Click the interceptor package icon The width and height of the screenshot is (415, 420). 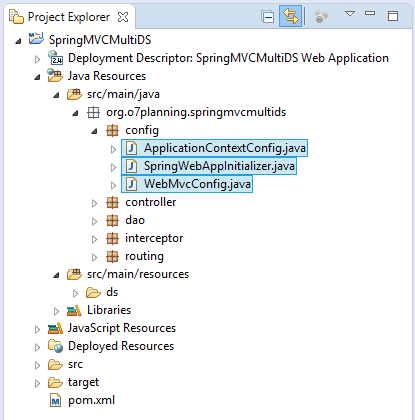pyautogui.click(x=112, y=238)
